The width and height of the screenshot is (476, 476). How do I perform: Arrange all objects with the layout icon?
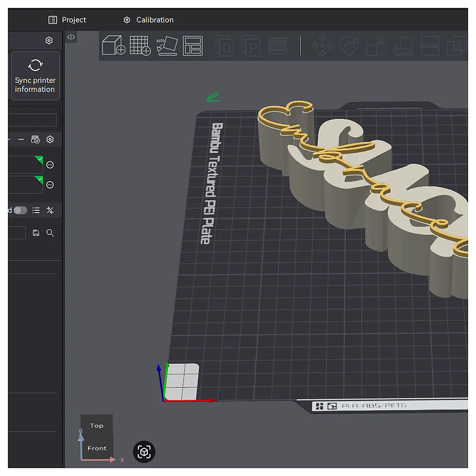[x=193, y=45]
